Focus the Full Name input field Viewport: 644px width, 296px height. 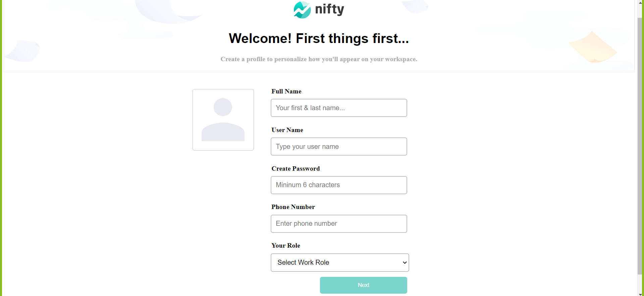tap(339, 108)
